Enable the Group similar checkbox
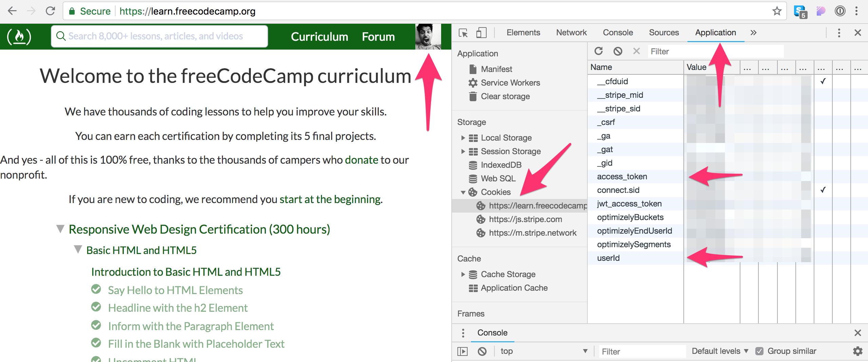Screen dimensions: 868x362 tap(760, 351)
